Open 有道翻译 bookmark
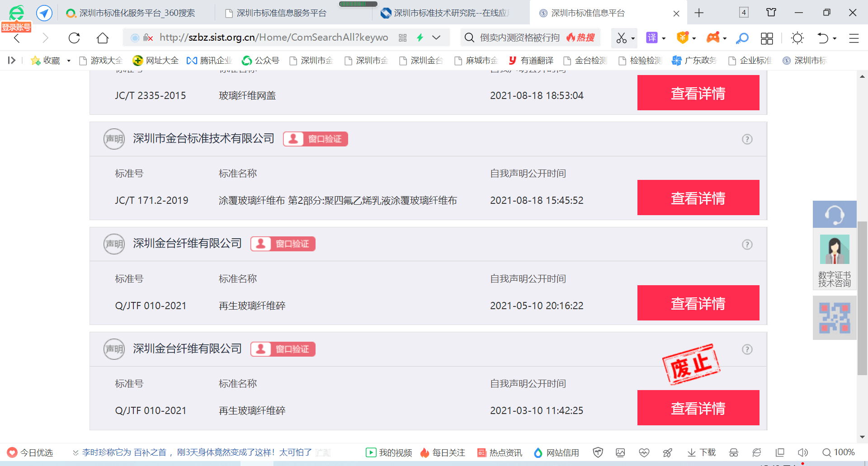868x466 pixels. click(531, 61)
